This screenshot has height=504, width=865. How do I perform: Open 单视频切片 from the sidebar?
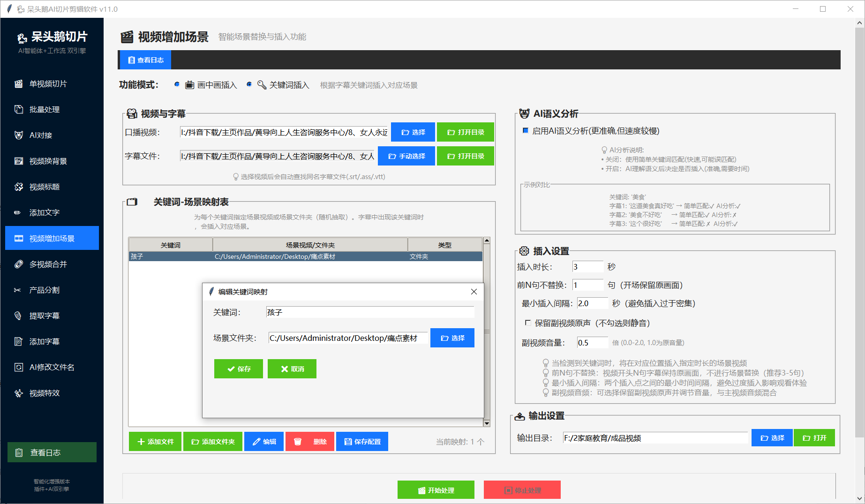(48, 84)
